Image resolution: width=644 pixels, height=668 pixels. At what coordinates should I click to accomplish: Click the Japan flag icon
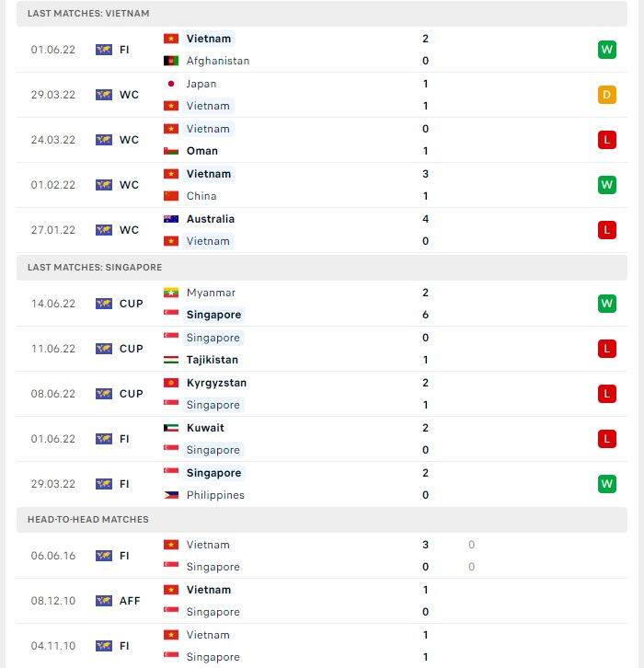(171, 84)
